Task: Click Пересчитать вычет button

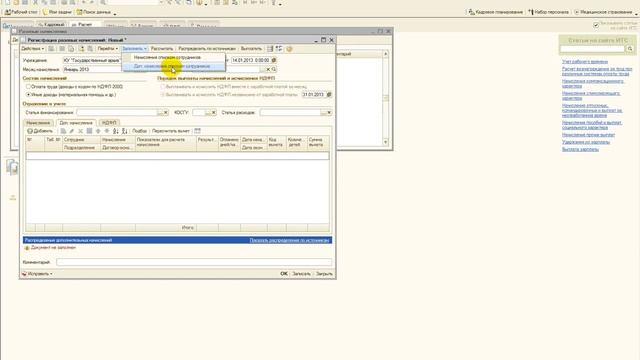Action: (x=171, y=131)
